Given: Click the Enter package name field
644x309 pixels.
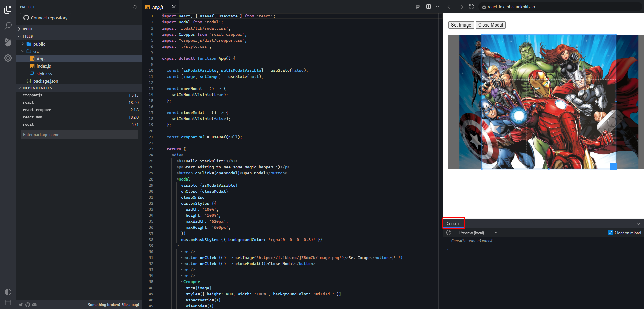Looking at the screenshot, I should click(80, 135).
